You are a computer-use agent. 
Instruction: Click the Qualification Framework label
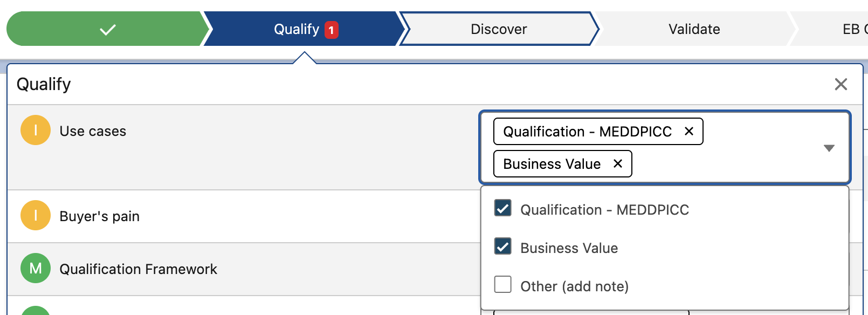click(x=138, y=269)
